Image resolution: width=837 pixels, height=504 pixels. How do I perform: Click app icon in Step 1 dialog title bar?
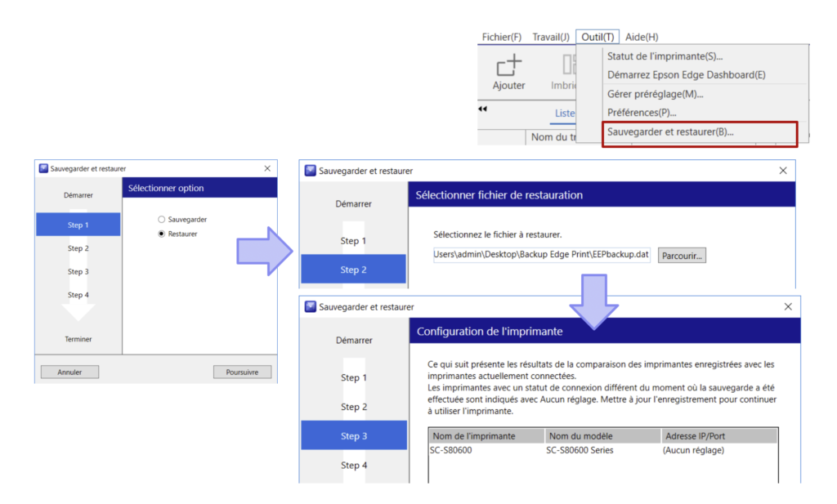pyautogui.click(x=43, y=168)
